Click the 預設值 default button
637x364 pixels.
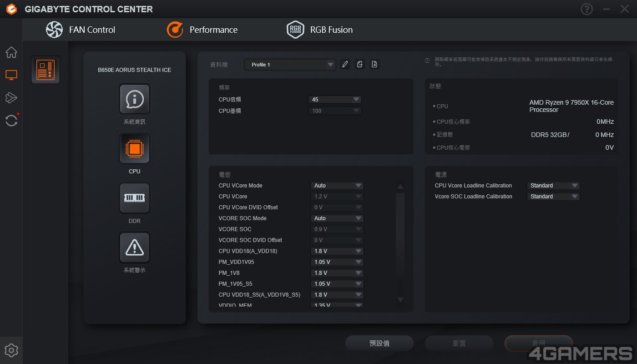coord(379,344)
